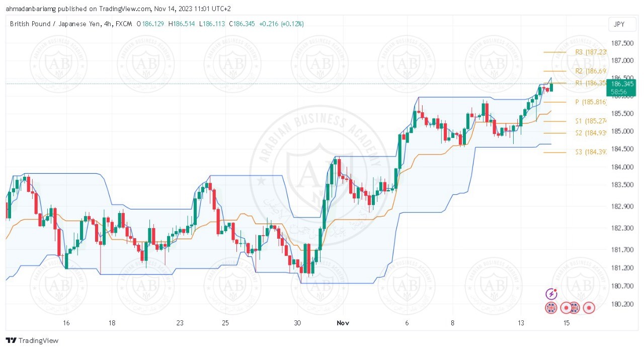Select the R2 pivot label
644x350 pixels.
click(x=592, y=71)
